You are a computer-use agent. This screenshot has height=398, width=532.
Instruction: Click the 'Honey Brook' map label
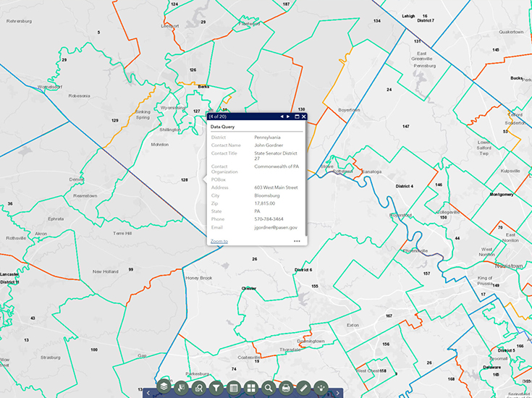(x=199, y=278)
